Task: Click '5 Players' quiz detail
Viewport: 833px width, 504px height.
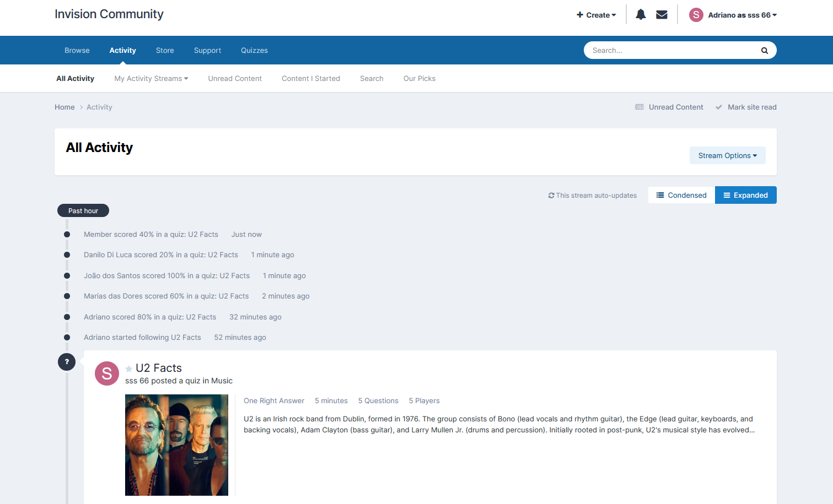Action: point(424,401)
